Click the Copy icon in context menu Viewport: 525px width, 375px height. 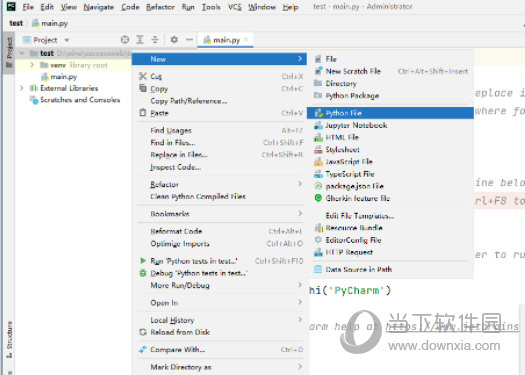143,88
